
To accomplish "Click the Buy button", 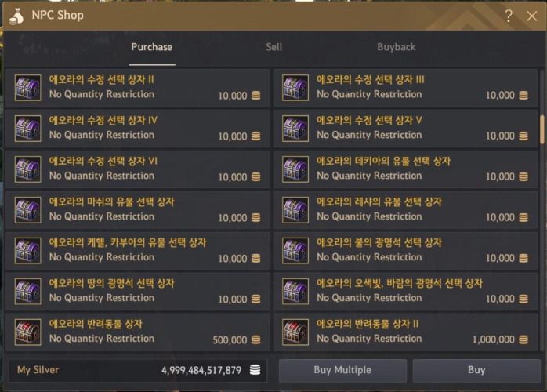I will [x=476, y=370].
